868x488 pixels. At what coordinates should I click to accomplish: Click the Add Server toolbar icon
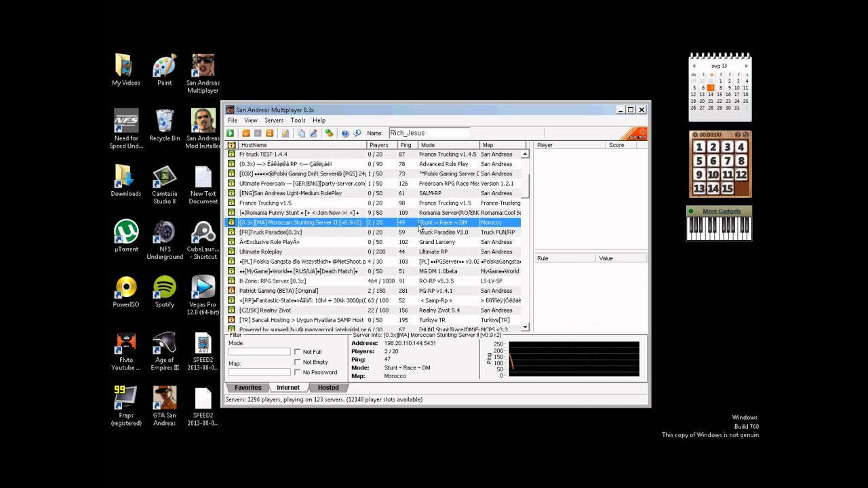pos(246,134)
